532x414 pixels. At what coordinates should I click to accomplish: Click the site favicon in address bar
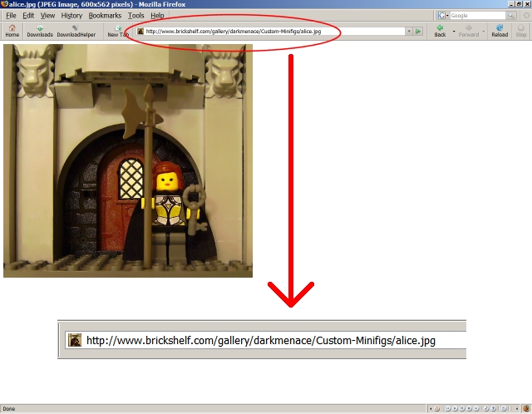click(x=140, y=32)
